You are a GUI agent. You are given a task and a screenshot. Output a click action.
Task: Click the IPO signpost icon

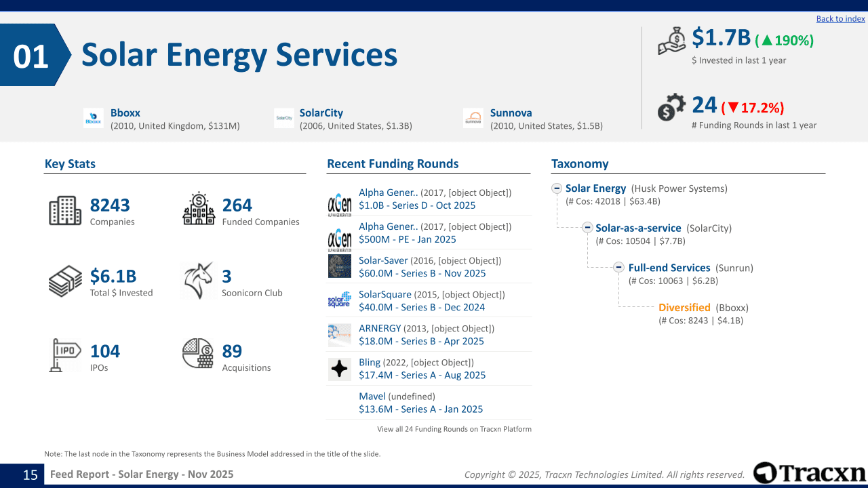[65, 355]
